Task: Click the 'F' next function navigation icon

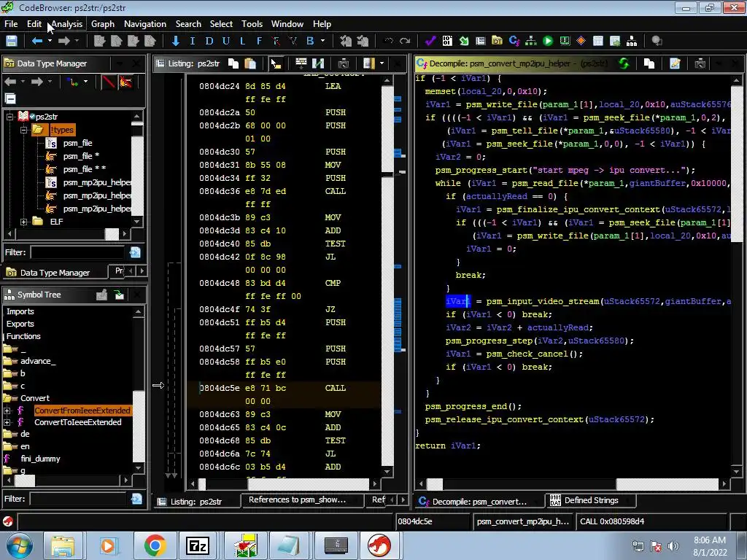Action: (x=259, y=41)
